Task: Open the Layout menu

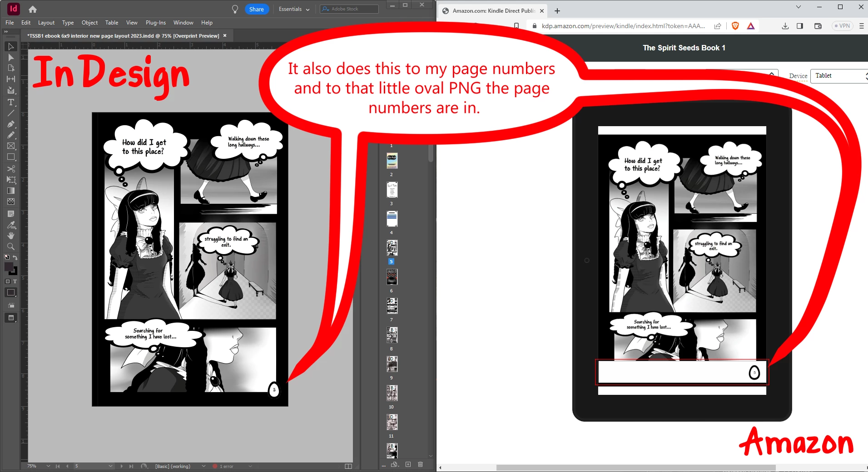Action: [46, 23]
